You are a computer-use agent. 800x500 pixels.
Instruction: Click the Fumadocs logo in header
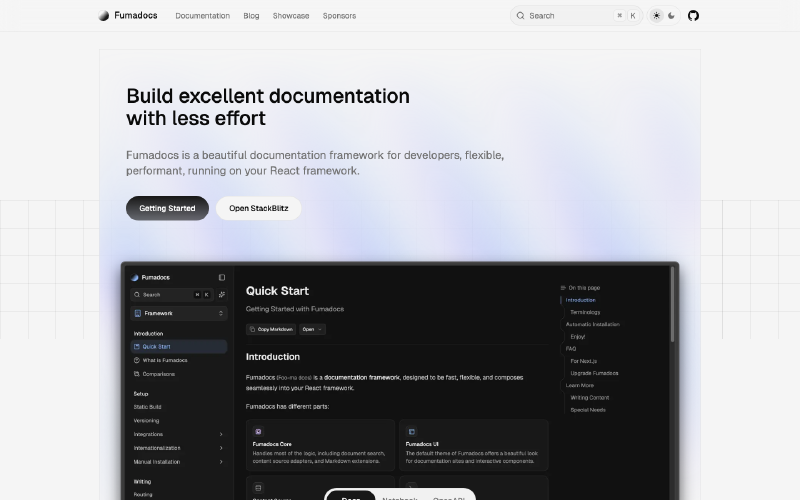[x=104, y=16]
